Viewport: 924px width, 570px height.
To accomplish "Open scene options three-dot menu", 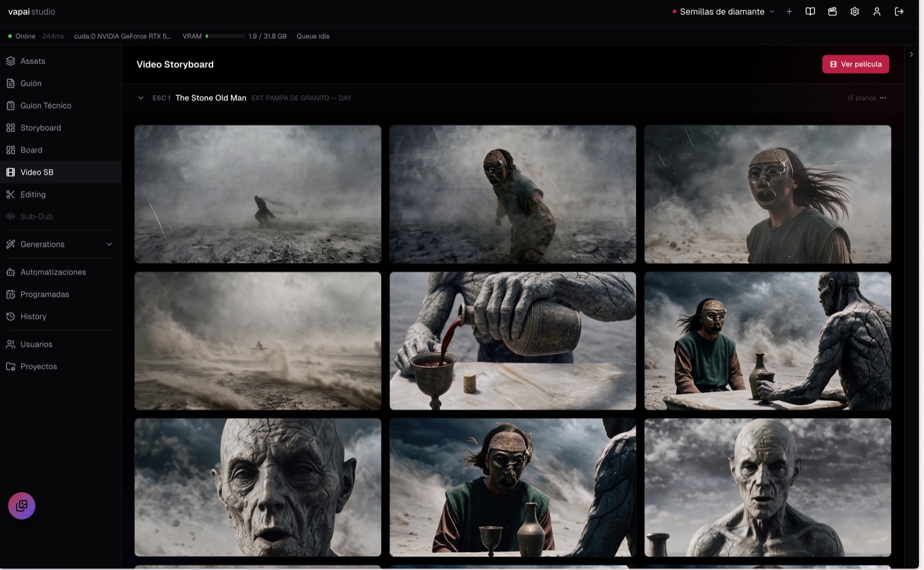I will tap(882, 98).
